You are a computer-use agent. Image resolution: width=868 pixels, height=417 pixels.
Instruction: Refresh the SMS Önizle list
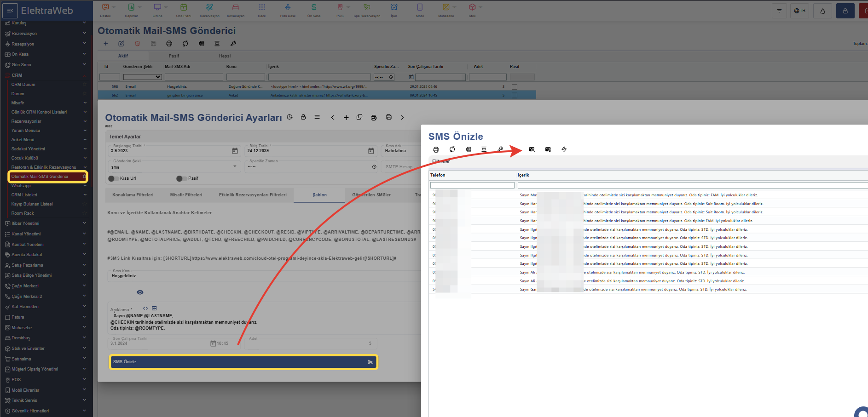[x=452, y=149]
